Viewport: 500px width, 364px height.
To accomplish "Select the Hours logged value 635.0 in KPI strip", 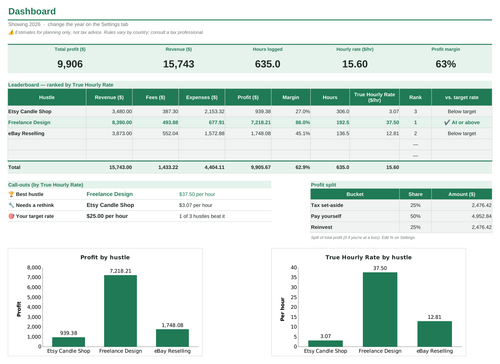I will [x=268, y=64].
